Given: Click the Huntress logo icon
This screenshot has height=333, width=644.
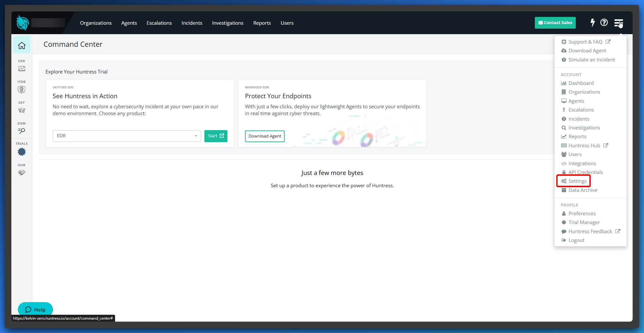Looking at the screenshot, I should point(22,23).
